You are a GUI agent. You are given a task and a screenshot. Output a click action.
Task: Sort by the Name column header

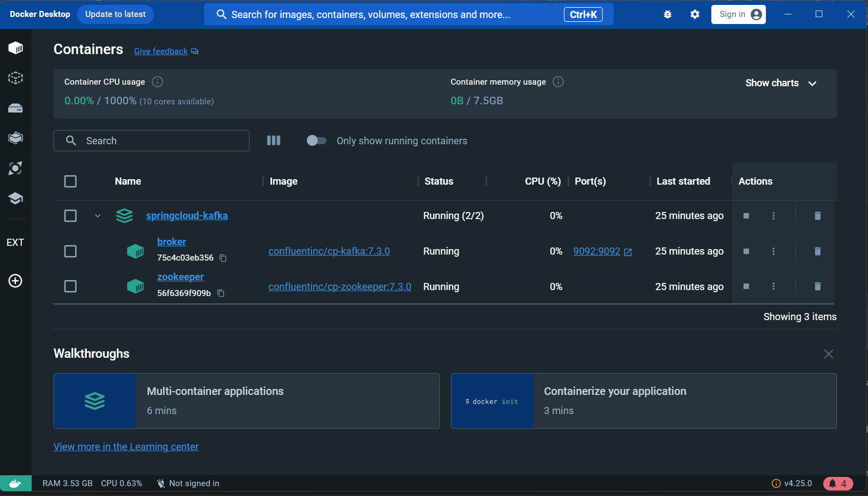(128, 181)
